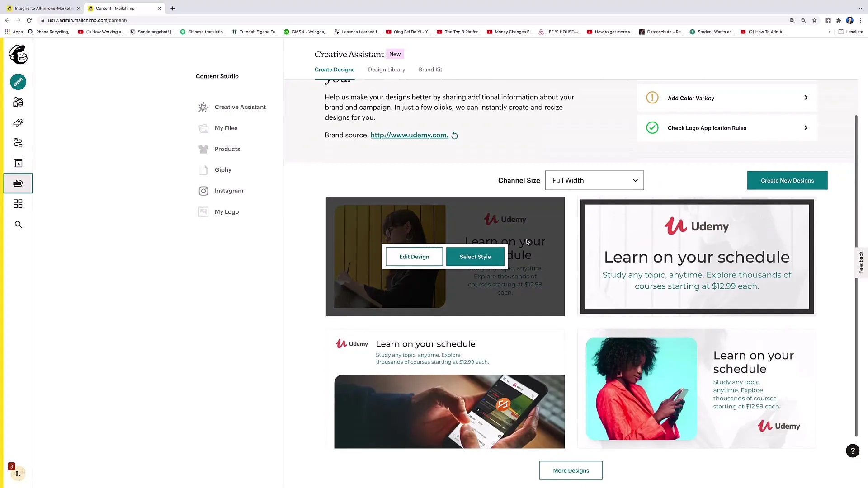Click the sidebar search magnifier icon

pyautogui.click(x=18, y=225)
